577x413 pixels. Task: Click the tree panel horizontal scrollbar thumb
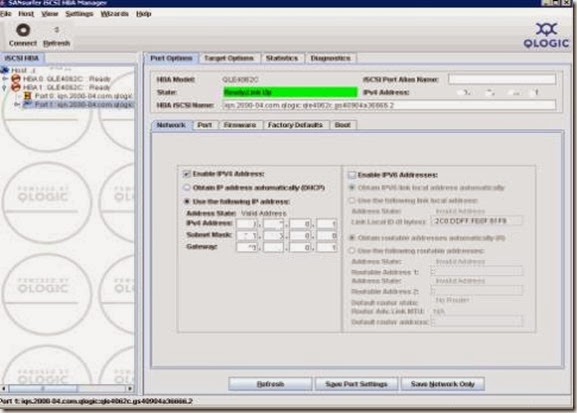pos(43,388)
